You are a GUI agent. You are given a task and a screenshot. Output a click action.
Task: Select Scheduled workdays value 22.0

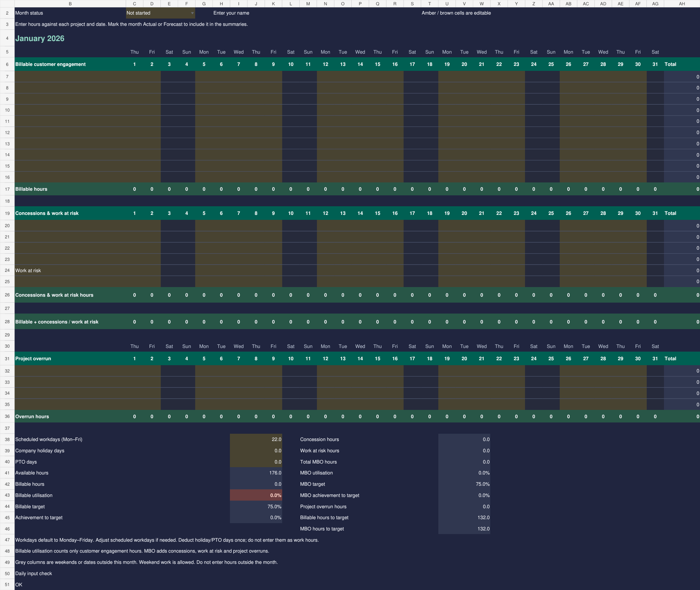pos(256,439)
